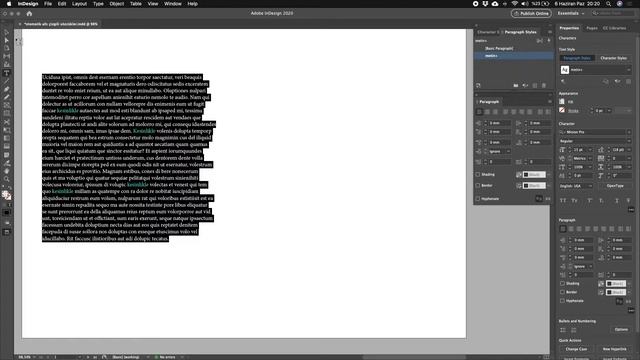Select the Direct Selection tool
Image resolution: width=640 pixels, height=360 pixels.
click(7, 40)
